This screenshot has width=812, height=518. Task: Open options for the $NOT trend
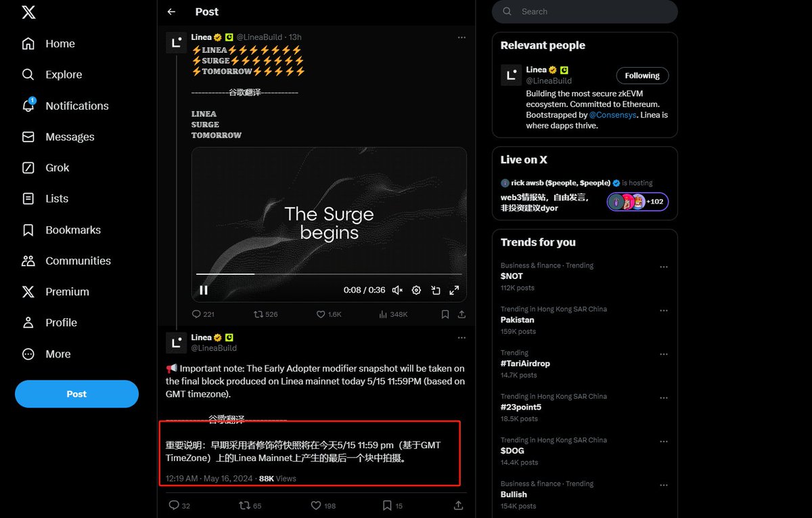click(x=664, y=267)
